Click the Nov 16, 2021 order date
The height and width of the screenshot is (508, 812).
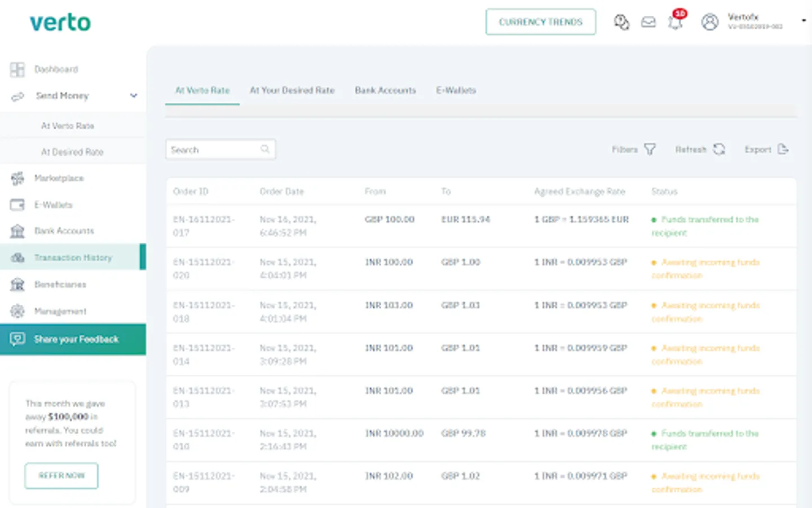tap(288, 226)
